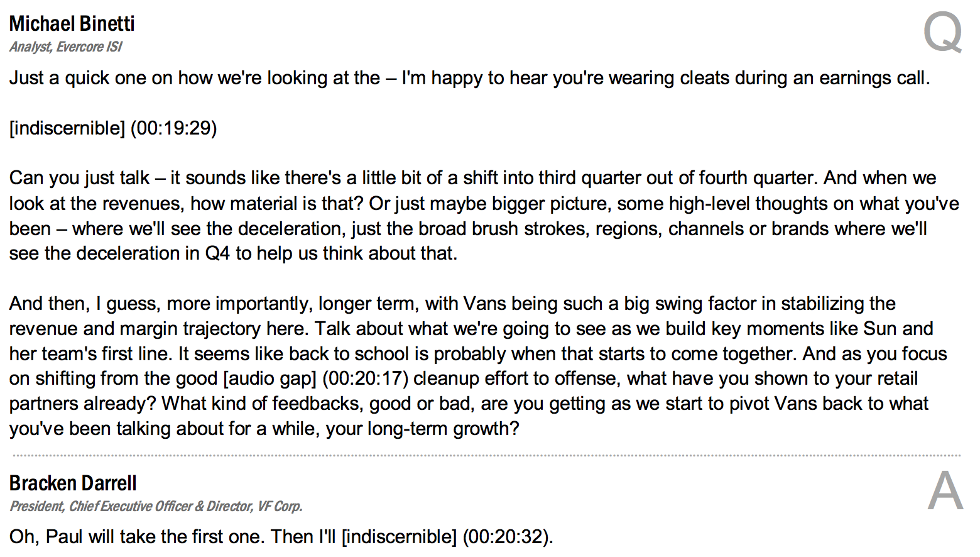980x557 pixels.
Task: Click the sentence starting 'Just a quick one'
Action: point(469,79)
